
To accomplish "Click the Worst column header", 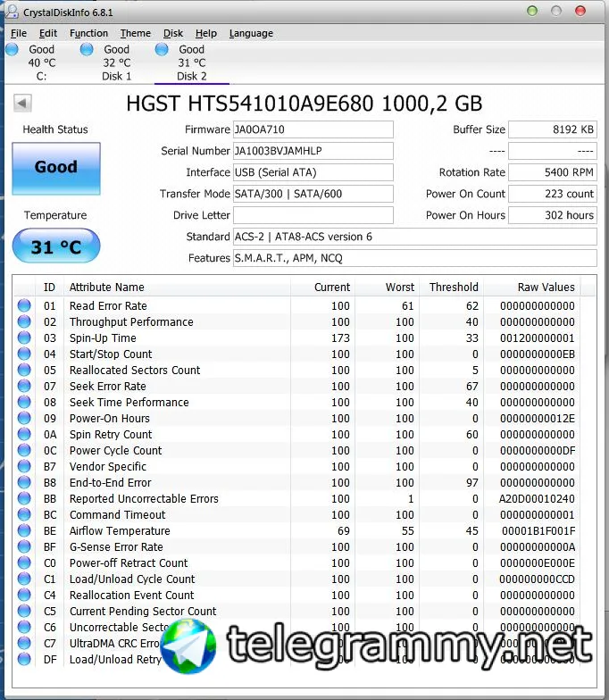I will (x=388, y=287).
